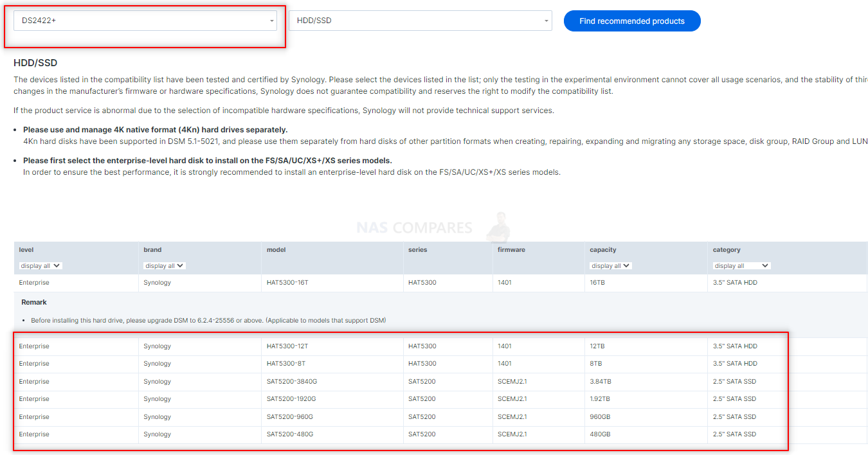This screenshot has height=455, width=868.
Task: Click SCEMJ2.1 firmware in SAT5200-3840G row
Action: [x=512, y=382]
